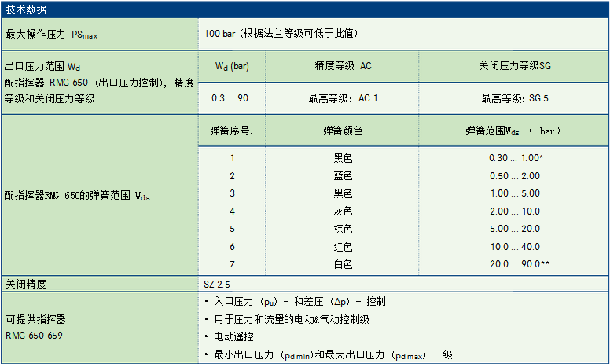Select the 关闭精度 row label

pyautogui.click(x=26, y=285)
